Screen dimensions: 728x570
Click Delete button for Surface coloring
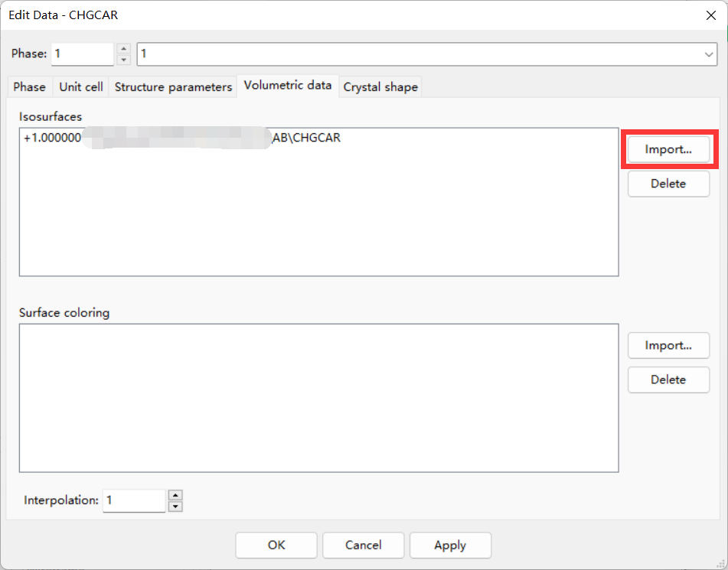point(668,379)
